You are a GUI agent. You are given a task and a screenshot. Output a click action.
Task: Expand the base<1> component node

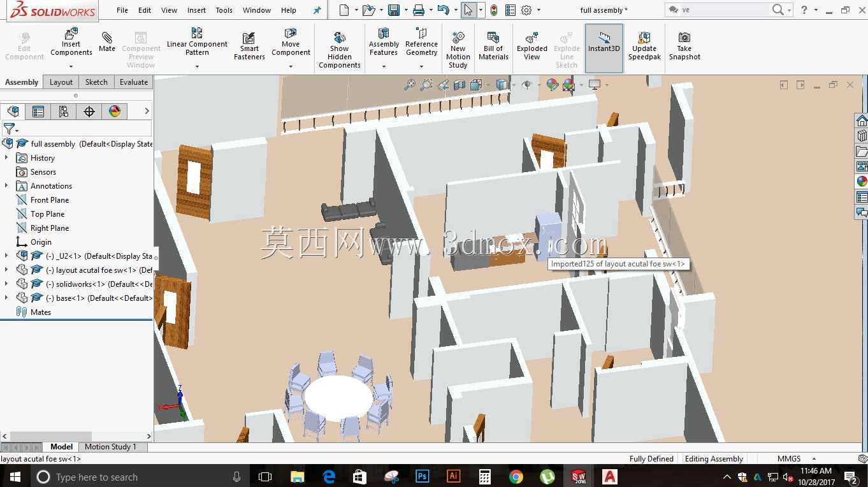[x=6, y=298]
